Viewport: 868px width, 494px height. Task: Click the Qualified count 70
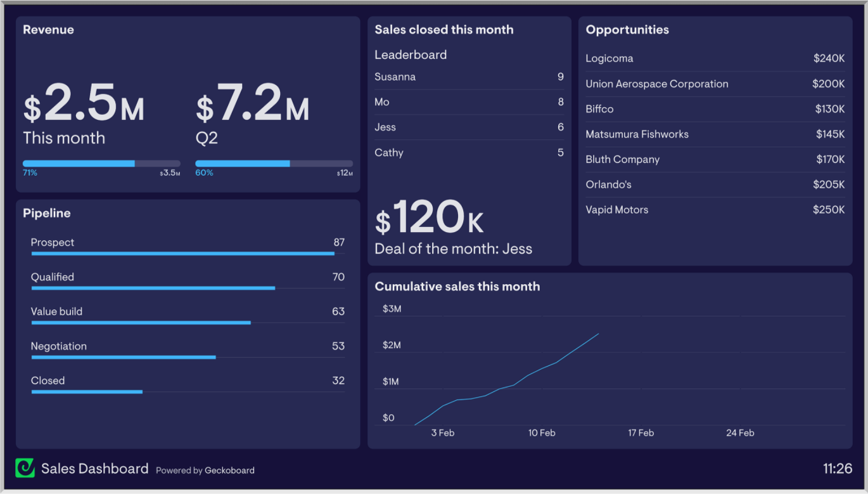click(x=338, y=277)
